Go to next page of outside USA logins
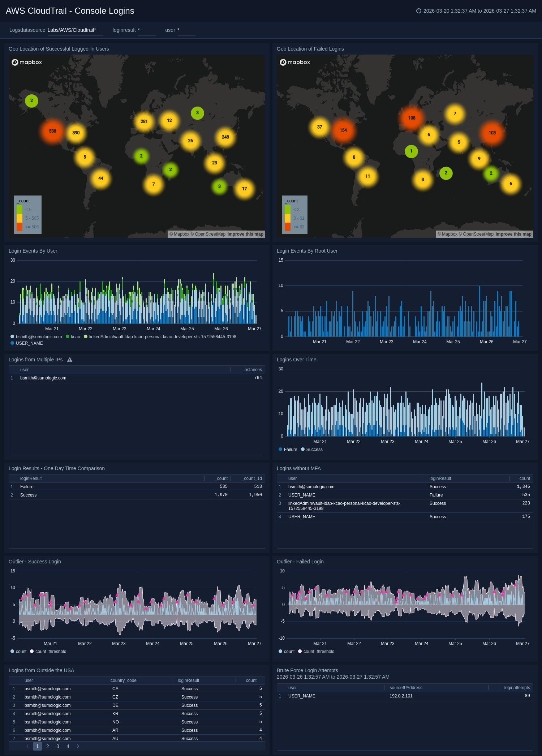This screenshot has height=756, width=542. 78,746
